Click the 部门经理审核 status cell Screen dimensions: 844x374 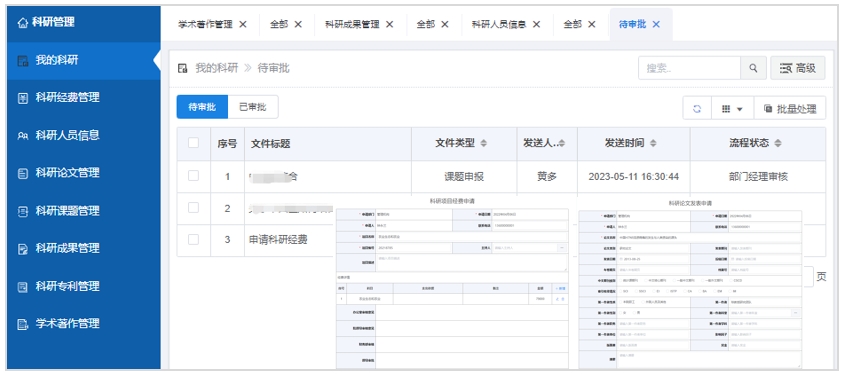tap(758, 177)
